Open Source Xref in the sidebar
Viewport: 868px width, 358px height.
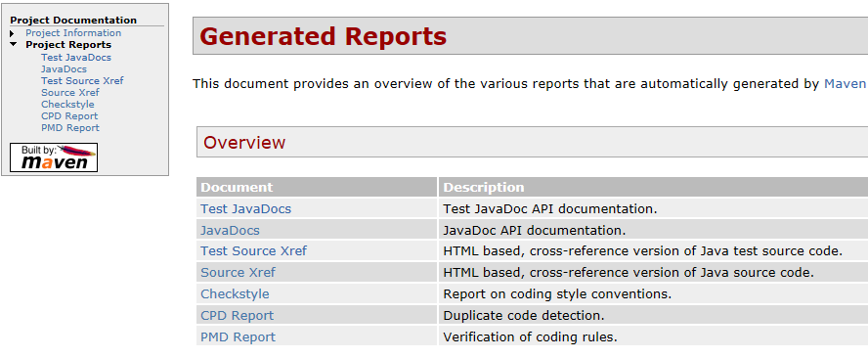coord(70,93)
